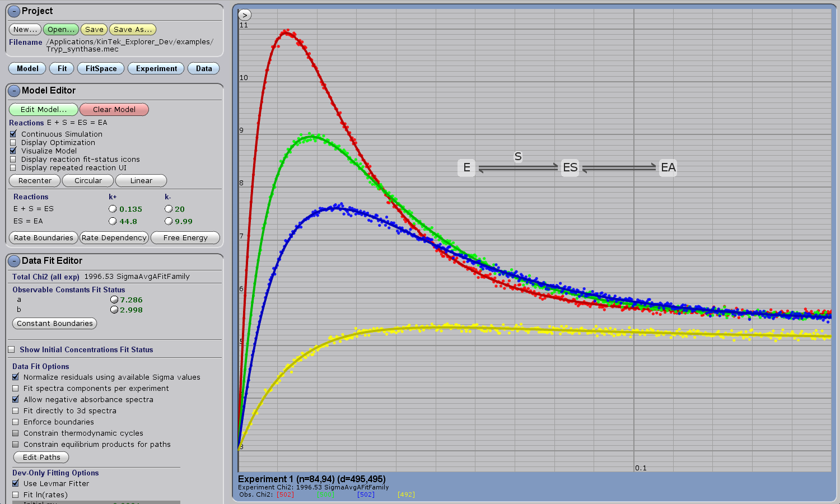Switch to the Data tab
840x504 pixels.
pos(204,68)
